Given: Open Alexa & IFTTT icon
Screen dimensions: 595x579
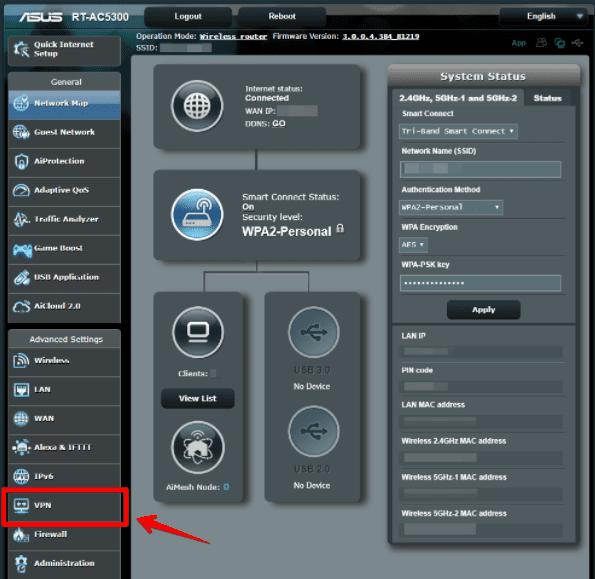Looking at the screenshot, I should pyautogui.click(x=21, y=447).
